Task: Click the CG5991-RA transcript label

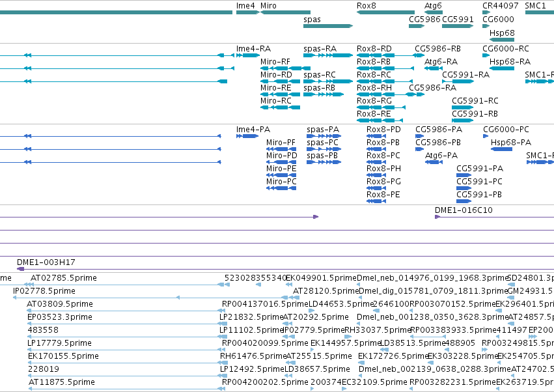Action: [x=465, y=75]
